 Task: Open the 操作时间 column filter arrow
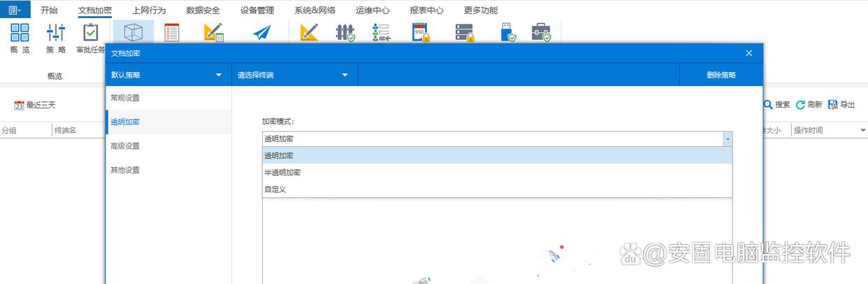[x=862, y=130]
